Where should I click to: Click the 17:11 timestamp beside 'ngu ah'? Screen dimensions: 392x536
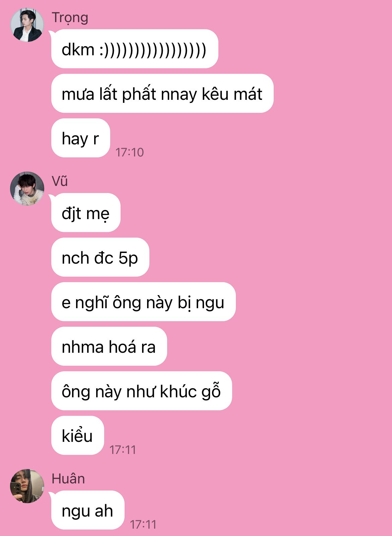pos(143,525)
